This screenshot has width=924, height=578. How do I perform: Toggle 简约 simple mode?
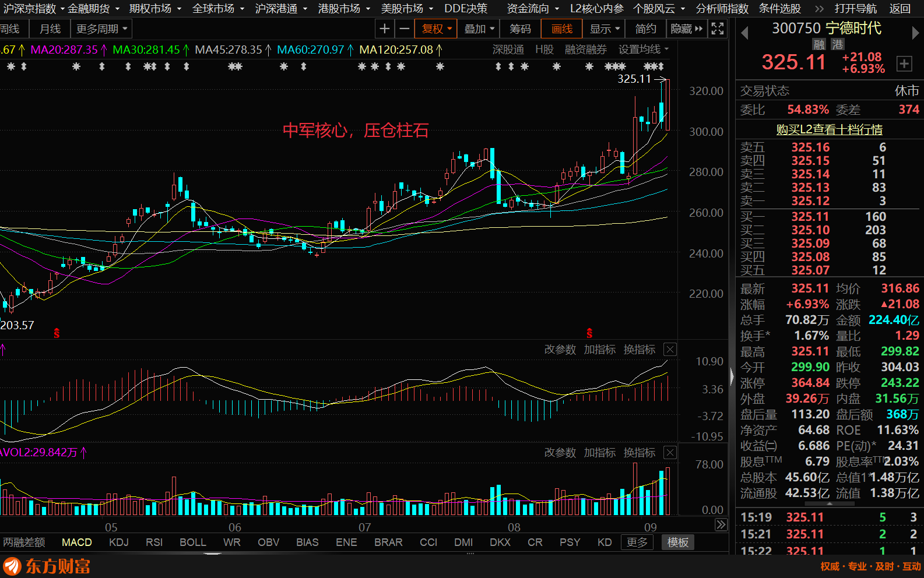(x=645, y=29)
